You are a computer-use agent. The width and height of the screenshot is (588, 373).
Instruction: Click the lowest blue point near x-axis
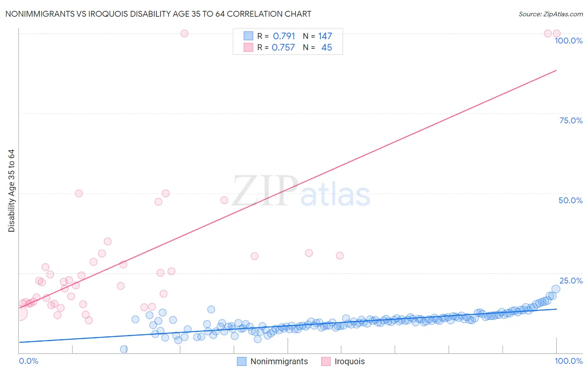point(124,349)
